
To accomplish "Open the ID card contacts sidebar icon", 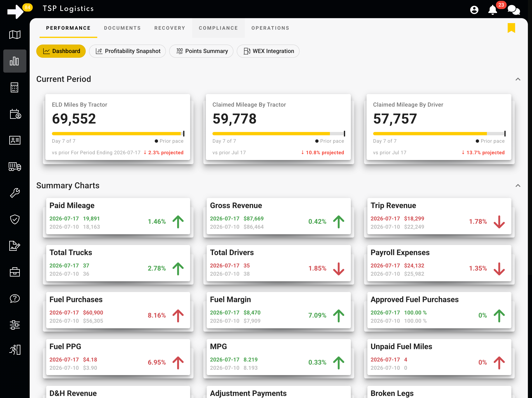I will click(x=15, y=140).
